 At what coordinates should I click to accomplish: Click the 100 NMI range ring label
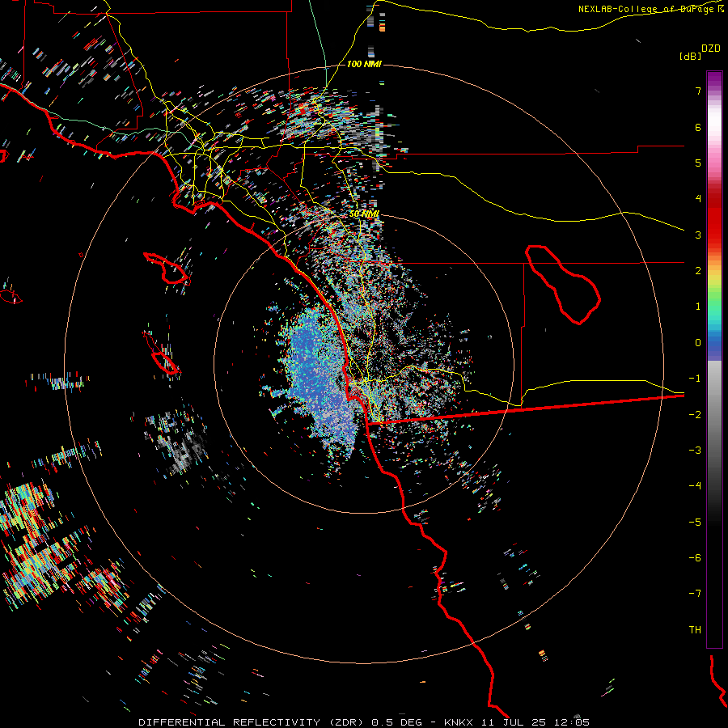[x=364, y=64]
